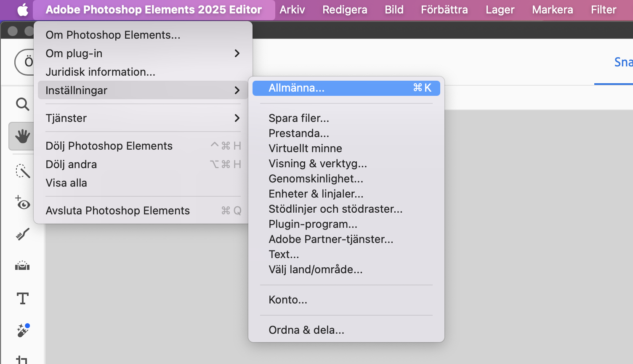Viewport: 633px width, 364px height.
Task: Select the Zoom magnifier tool
Action: [22, 104]
